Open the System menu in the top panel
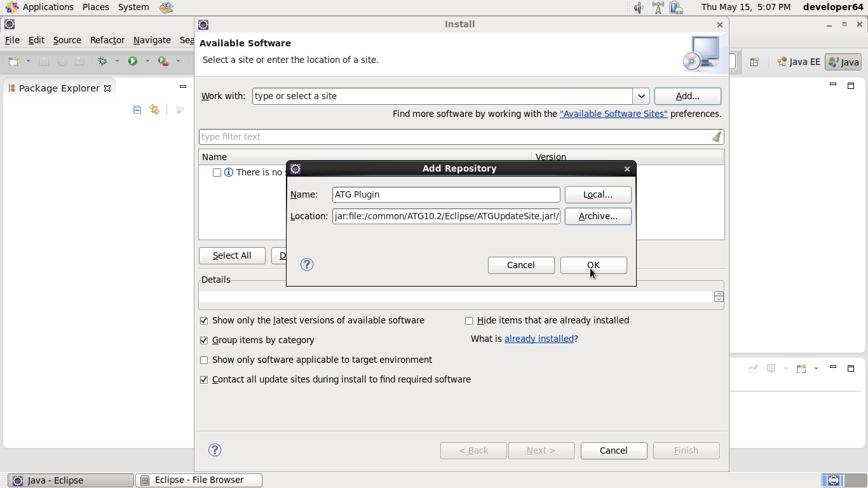The height and width of the screenshot is (488, 868). pos(133,7)
